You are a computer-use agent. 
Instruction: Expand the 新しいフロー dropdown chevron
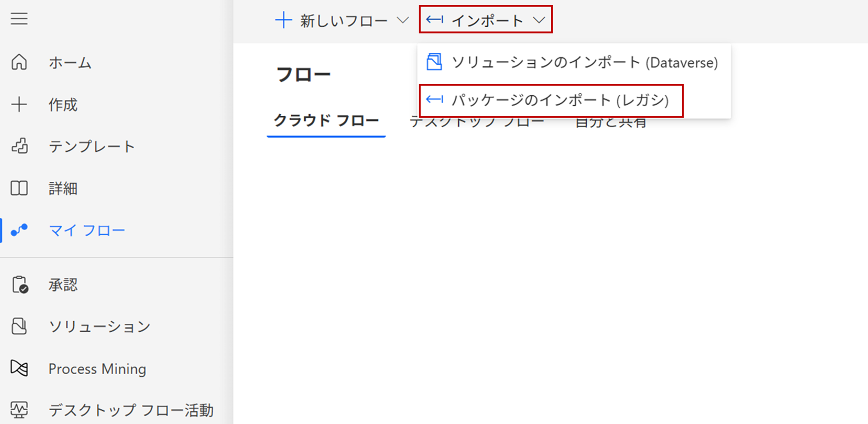click(x=403, y=20)
